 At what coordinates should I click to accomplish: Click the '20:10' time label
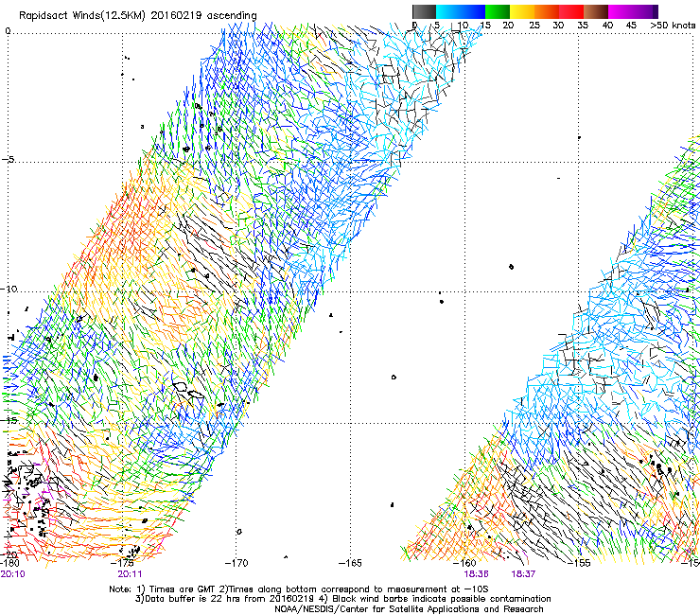[x=12, y=574]
